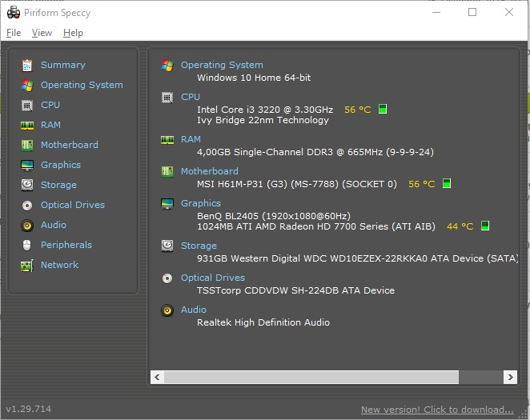
Task: Click the Motherboard icon in sidebar
Action: tap(27, 145)
